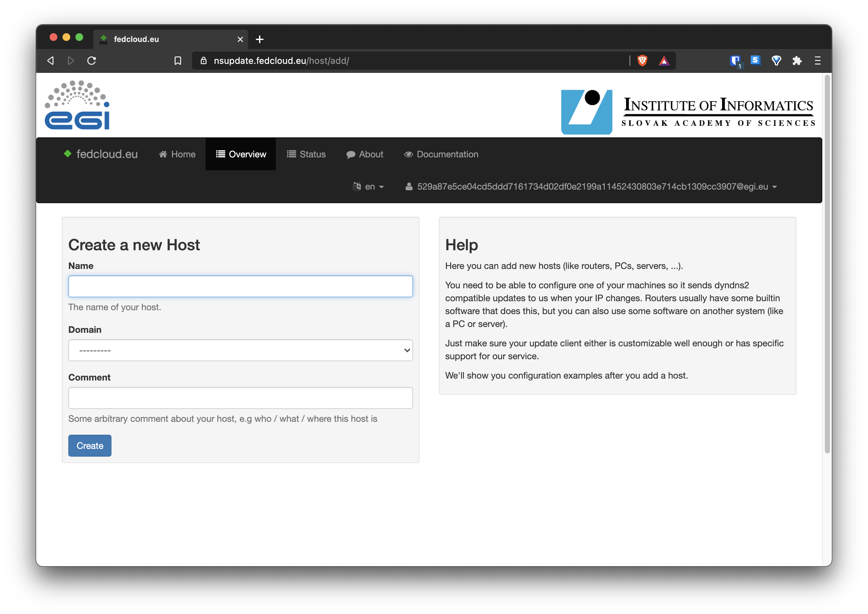This screenshot has height=614, width=868.
Task: Open a new browser tab
Action: pyautogui.click(x=260, y=39)
